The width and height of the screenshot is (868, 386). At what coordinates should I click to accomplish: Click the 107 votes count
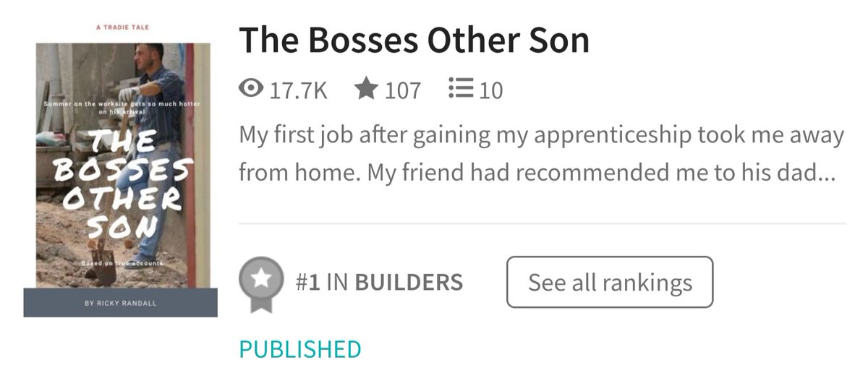[x=402, y=90]
